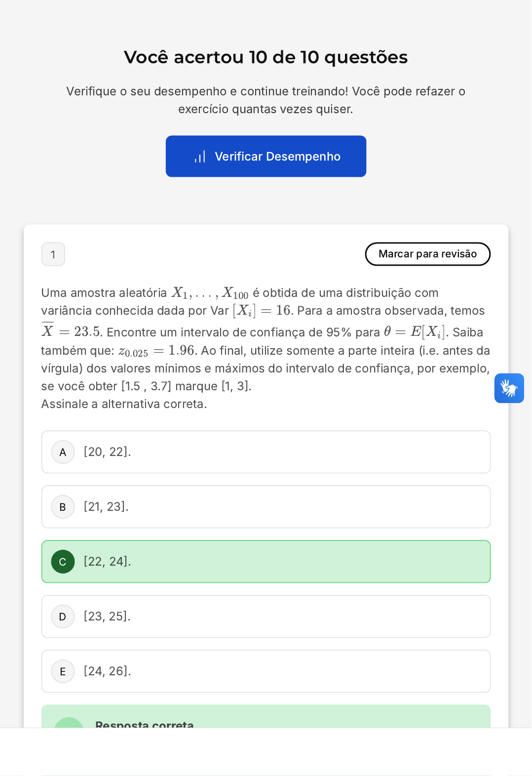Click the Marcar para revisão button
532x776 pixels.
pos(427,254)
